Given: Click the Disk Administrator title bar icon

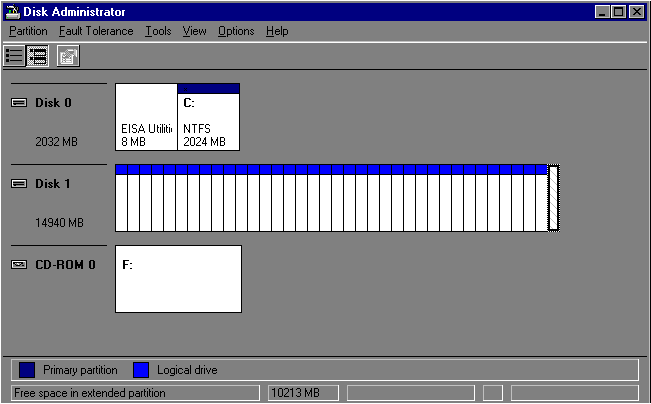Looking at the screenshot, I should click(x=12, y=12).
